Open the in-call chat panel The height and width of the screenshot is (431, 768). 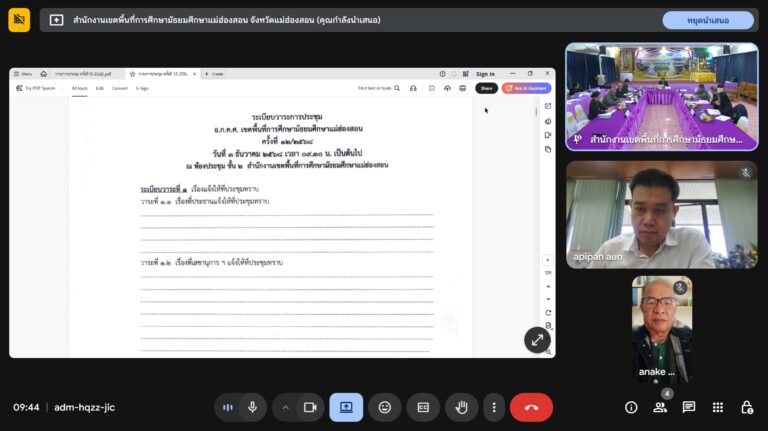point(689,407)
